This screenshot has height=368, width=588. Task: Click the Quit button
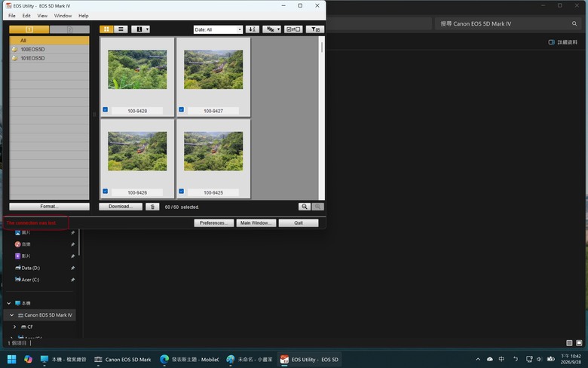tap(299, 222)
